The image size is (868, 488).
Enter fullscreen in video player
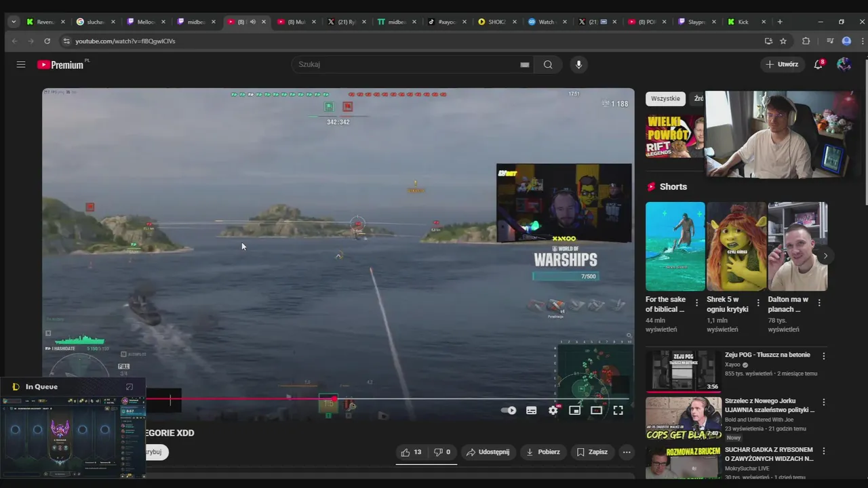point(618,410)
